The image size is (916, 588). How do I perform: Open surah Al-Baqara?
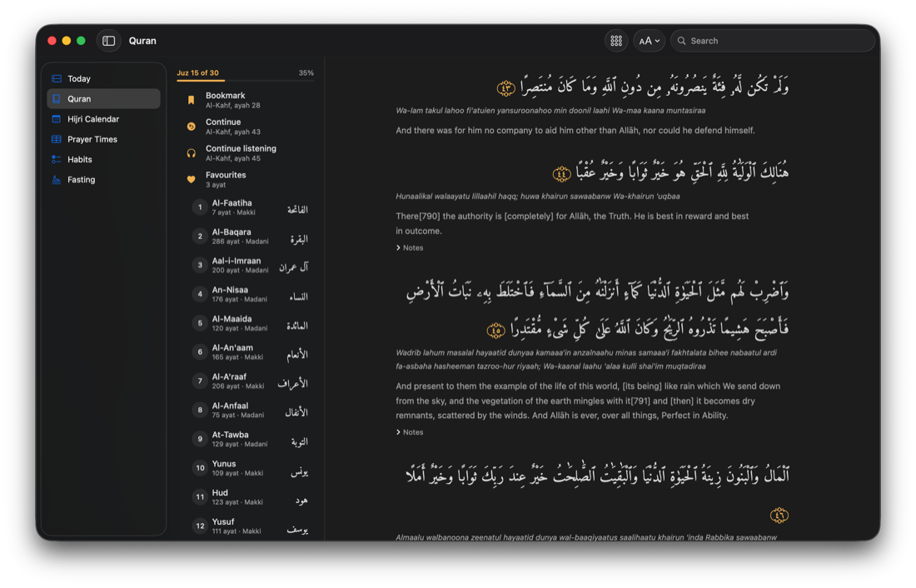[250, 237]
